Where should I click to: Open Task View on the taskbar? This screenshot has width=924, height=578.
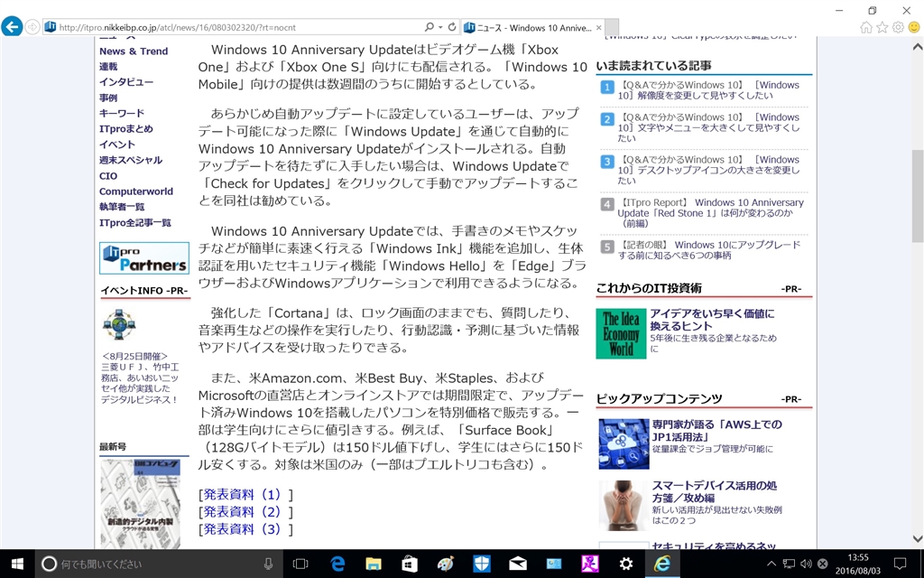[300, 564]
